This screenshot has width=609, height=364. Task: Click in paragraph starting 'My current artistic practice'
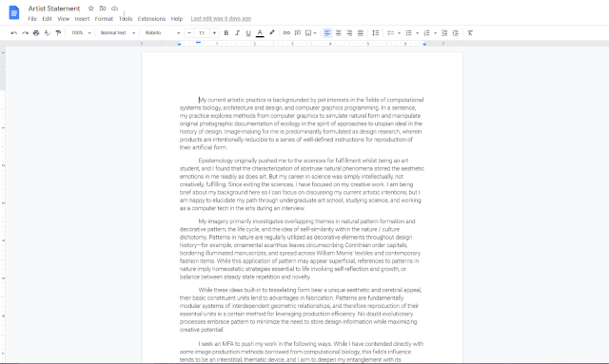point(302,124)
